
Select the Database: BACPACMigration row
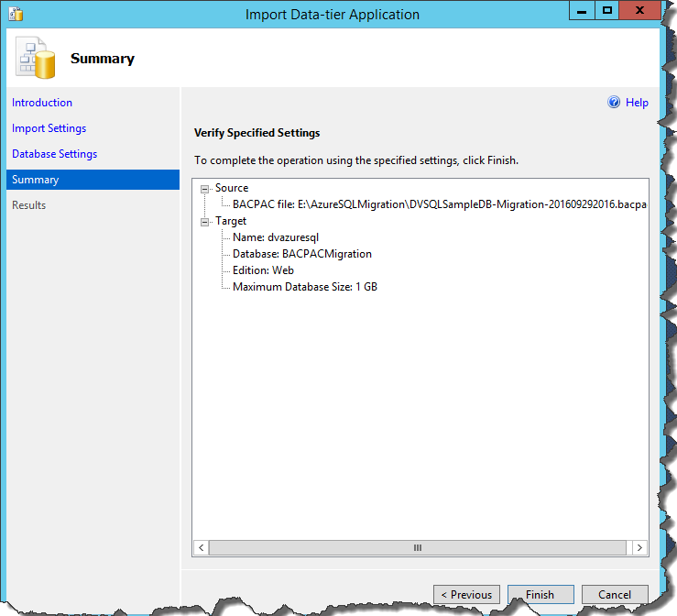click(302, 254)
